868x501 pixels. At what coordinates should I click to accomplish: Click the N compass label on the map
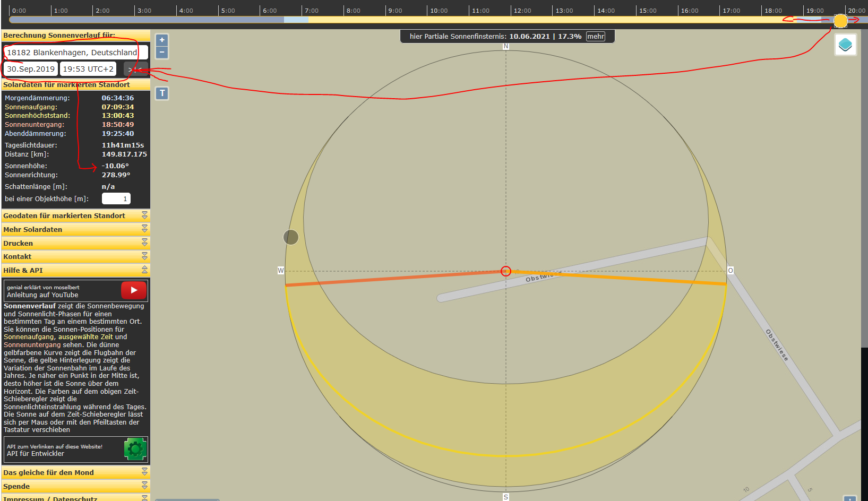pyautogui.click(x=506, y=47)
